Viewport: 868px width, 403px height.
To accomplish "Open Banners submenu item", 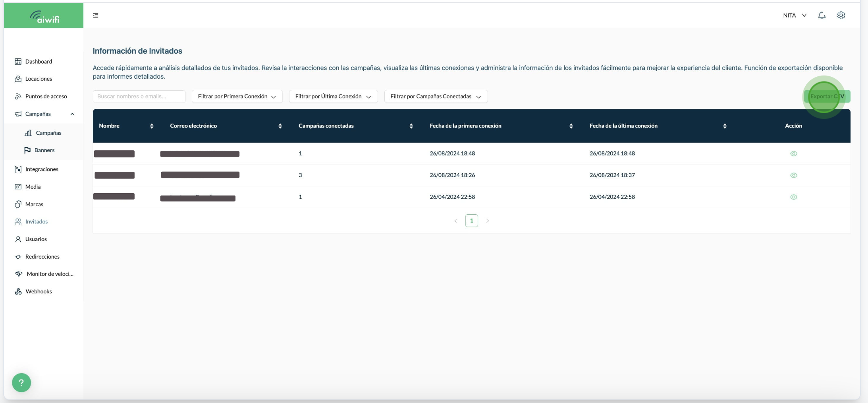I will 44,150.
